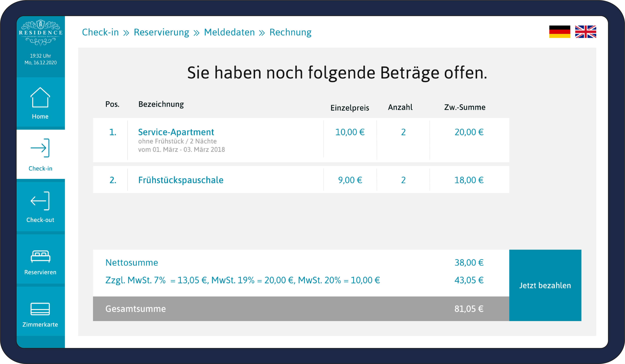The image size is (625, 364).
Task: Click the Anzahl column header
Action: (x=400, y=107)
